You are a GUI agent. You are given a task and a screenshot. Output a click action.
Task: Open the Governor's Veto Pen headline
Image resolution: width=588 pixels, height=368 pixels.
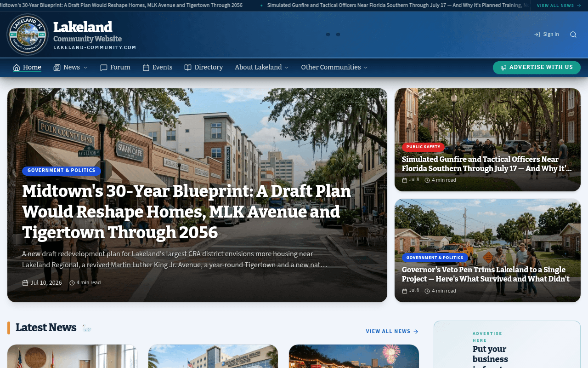486,274
